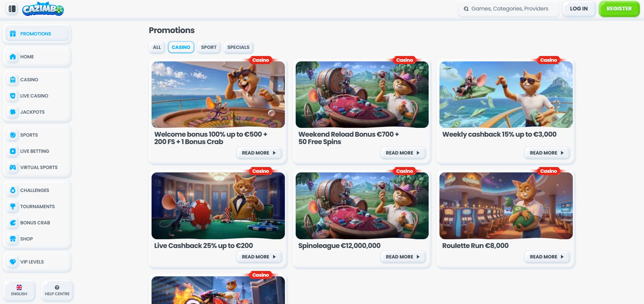
Task: Click the search magnifier in the search bar
Action: point(466,9)
